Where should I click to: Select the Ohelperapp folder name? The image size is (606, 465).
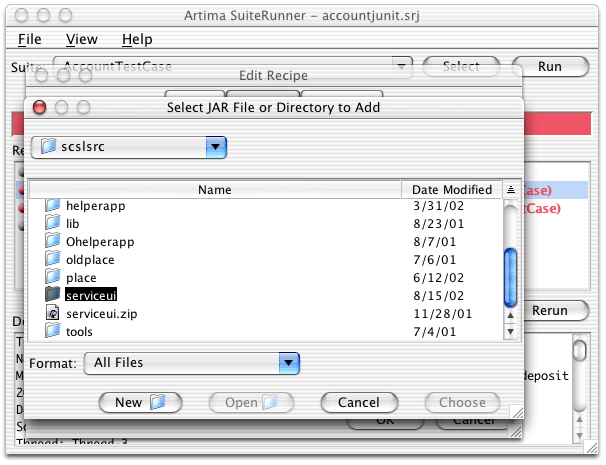[100, 242]
